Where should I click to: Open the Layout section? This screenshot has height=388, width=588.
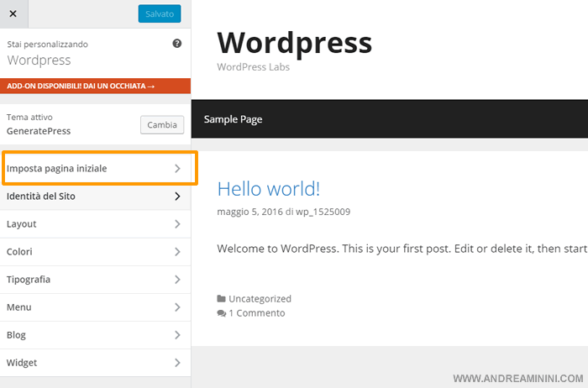[95, 223]
